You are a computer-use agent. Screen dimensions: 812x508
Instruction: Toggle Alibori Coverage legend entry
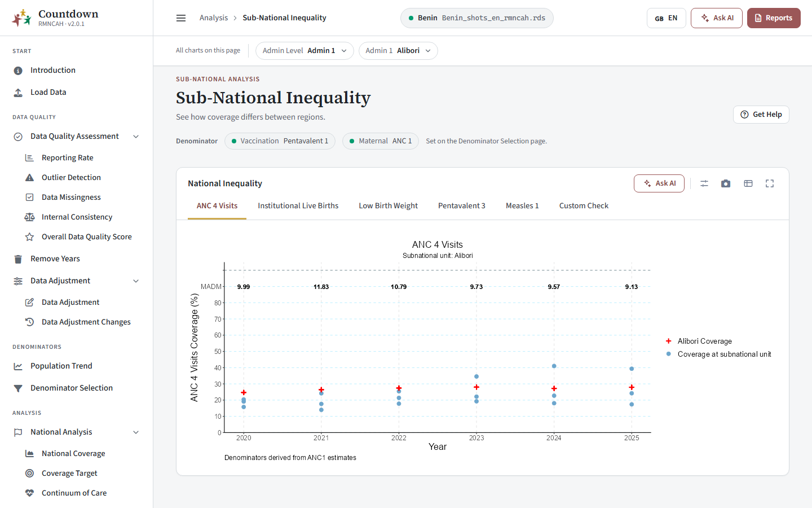point(699,341)
